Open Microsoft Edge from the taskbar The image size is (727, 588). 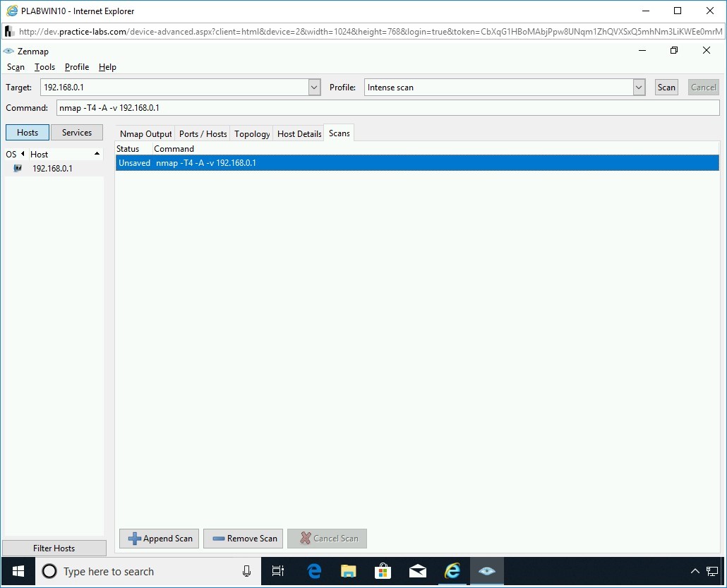pyautogui.click(x=314, y=571)
